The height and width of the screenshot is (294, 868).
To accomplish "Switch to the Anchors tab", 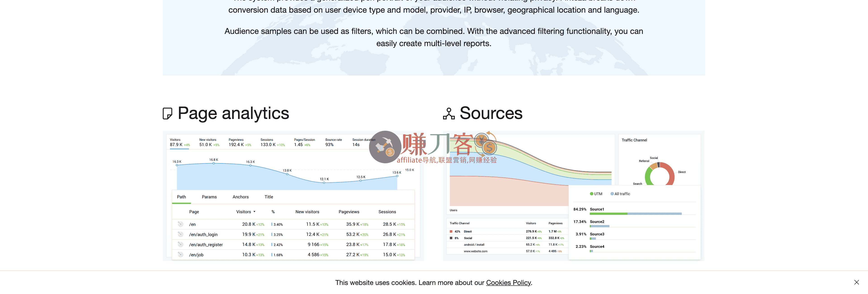I will pyautogui.click(x=240, y=197).
